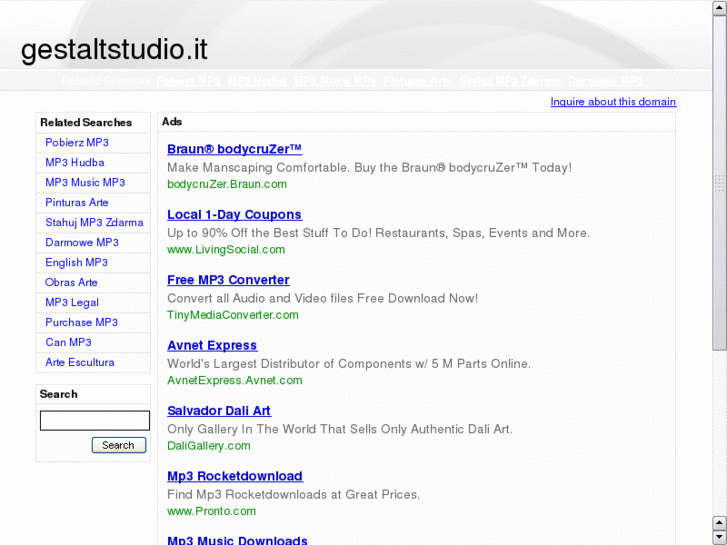Open the Braun bodycruZer ad headline

tap(234, 149)
